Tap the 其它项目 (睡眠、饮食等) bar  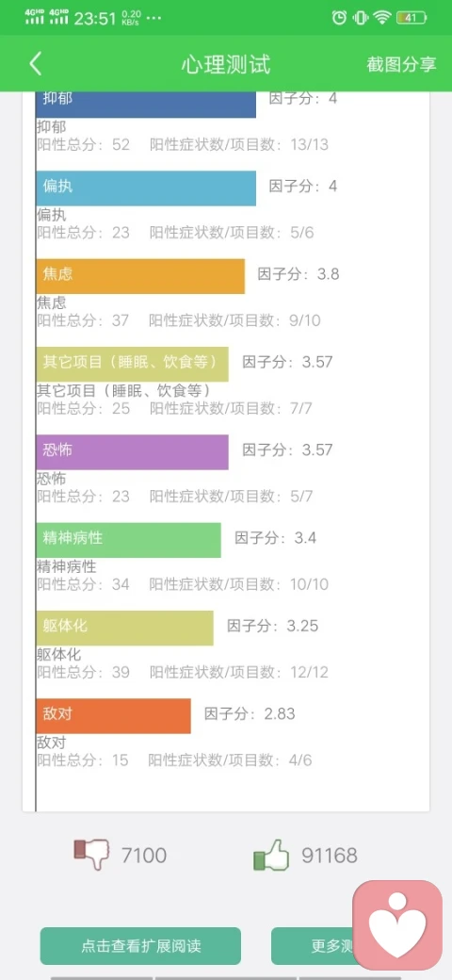(x=133, y=365)
